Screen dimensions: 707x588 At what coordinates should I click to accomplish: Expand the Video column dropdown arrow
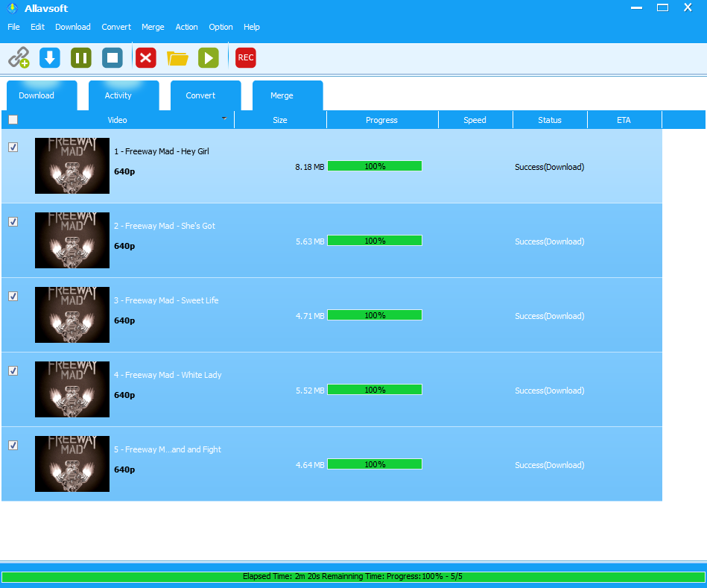tap(224, 118)
